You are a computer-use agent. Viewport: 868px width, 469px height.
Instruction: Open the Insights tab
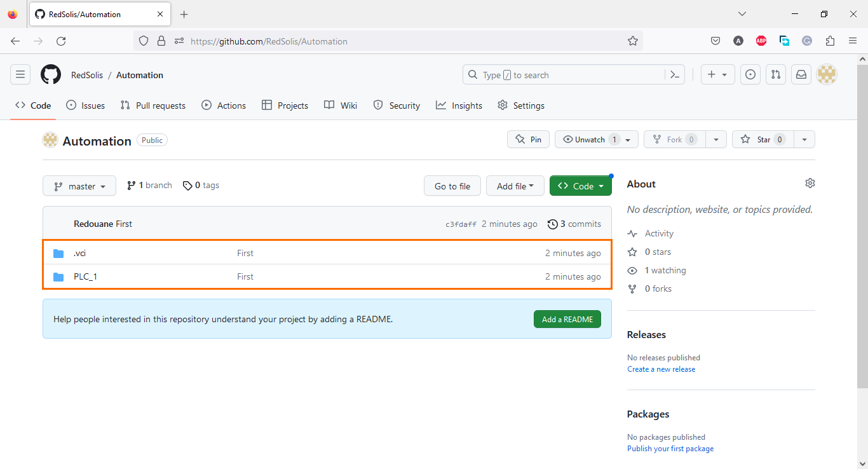pos(459,105)
